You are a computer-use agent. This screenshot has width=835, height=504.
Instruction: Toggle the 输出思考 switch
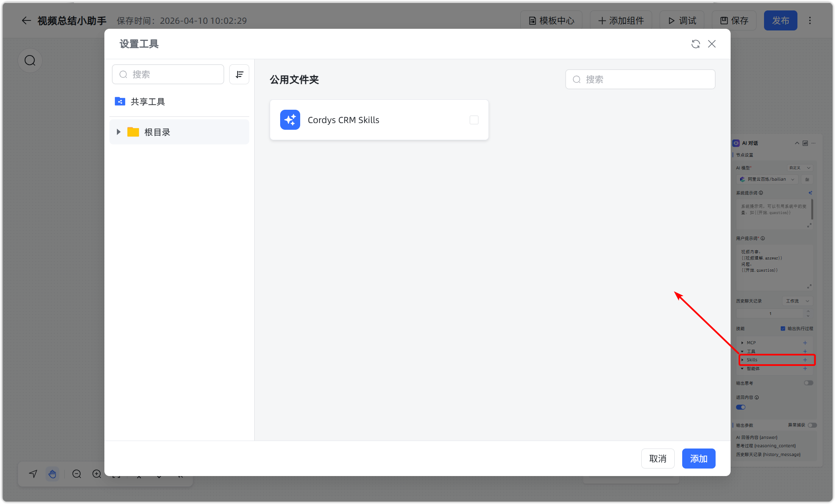click(809, 383)
